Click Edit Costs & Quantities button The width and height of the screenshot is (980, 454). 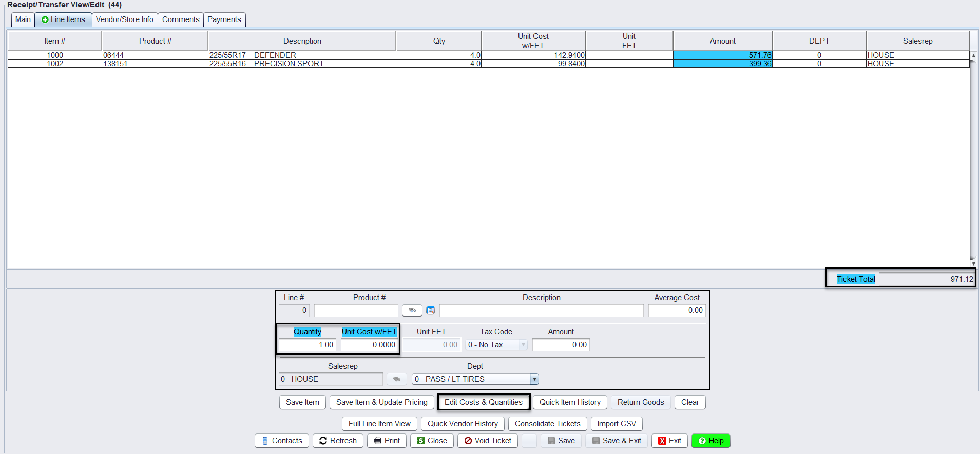click(x=483, y=402)
